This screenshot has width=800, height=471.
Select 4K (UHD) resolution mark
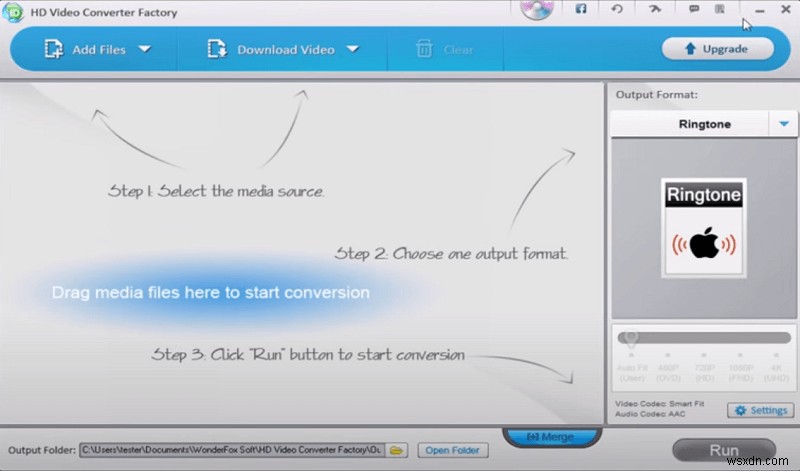point(776,367)
